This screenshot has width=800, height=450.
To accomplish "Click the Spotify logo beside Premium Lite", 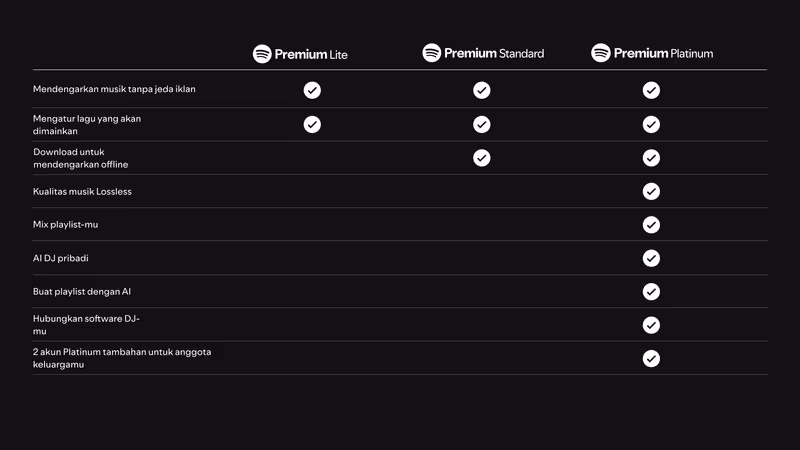I will coord(262,54).
